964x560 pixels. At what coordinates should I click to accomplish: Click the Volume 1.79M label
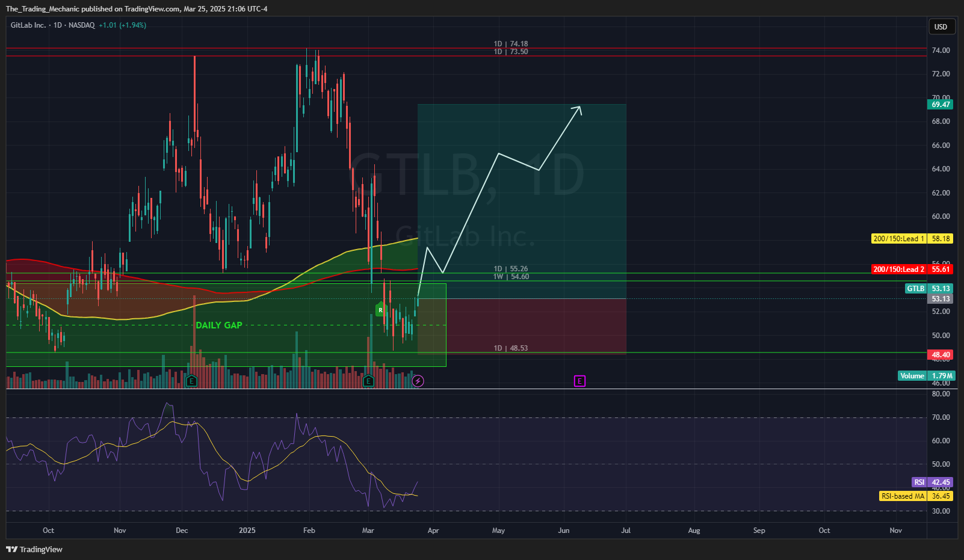pos(927,376)
